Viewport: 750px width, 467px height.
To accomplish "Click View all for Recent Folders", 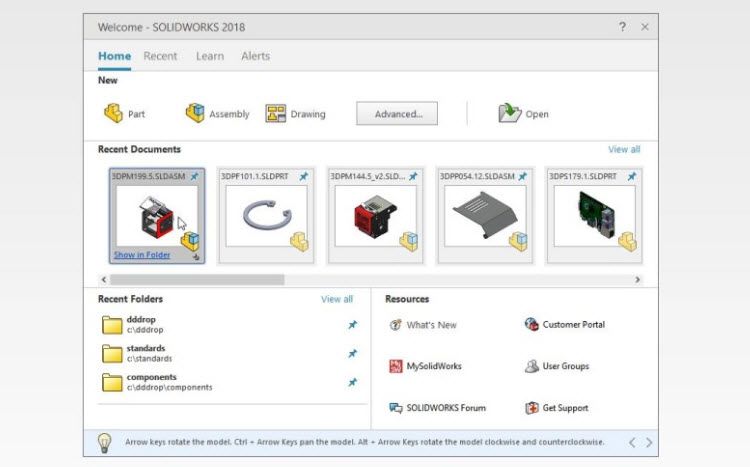I will click(x=337, y=299).
